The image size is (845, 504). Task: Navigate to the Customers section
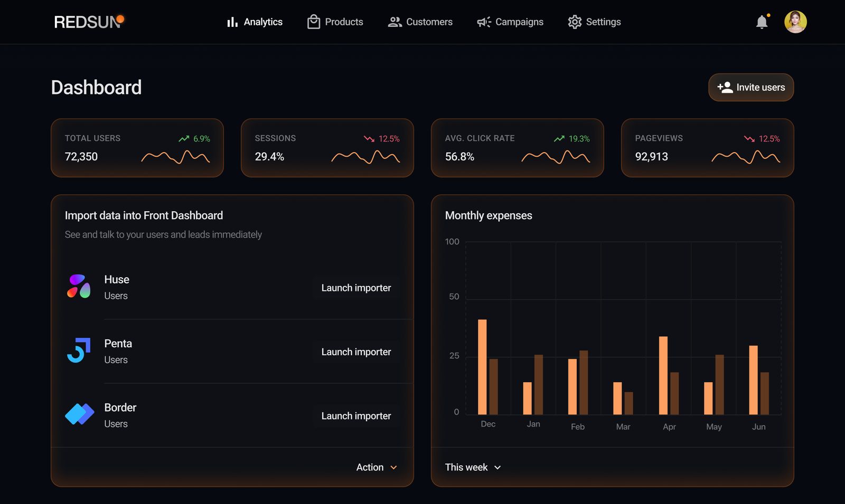coord(420,22)
